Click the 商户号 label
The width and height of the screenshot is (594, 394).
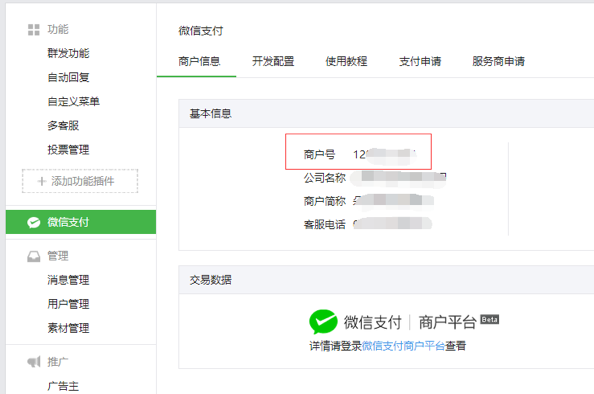point(319,155)
